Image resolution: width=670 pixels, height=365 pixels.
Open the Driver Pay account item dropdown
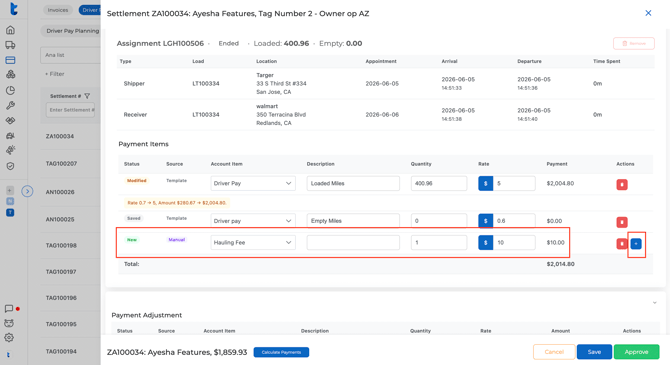click(x=253, y=183)
